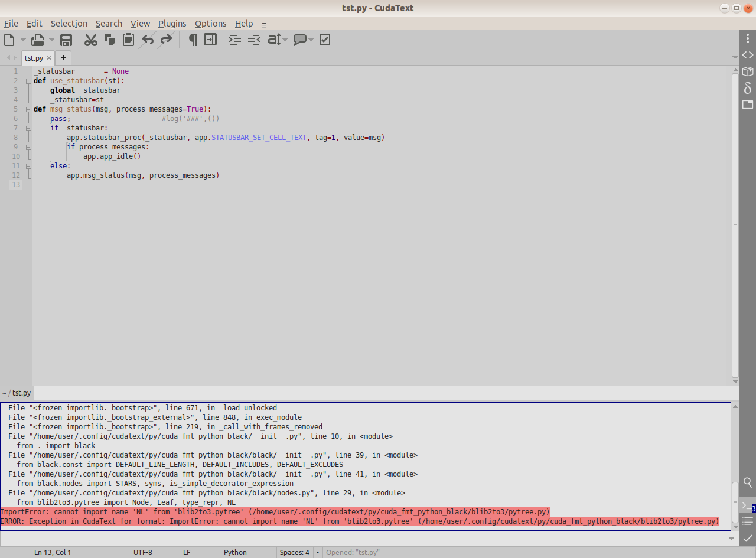Open search via magnifier icon in right sidebar
756x558 pixels.
748,482
